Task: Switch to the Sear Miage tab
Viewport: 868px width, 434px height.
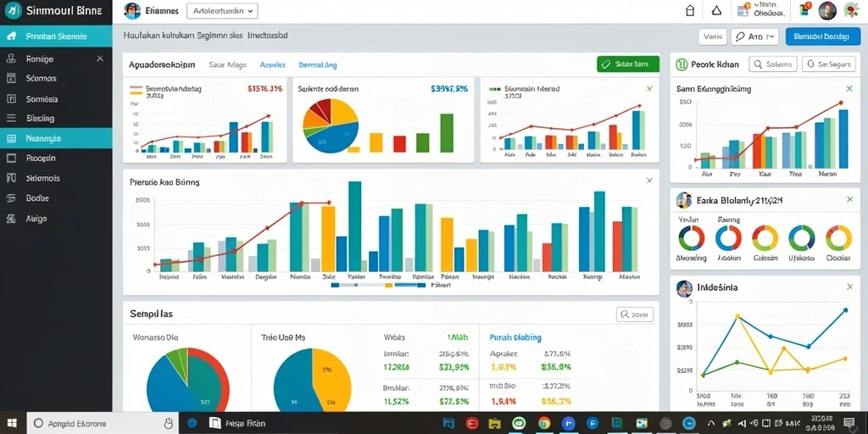Action: point(228,64)
